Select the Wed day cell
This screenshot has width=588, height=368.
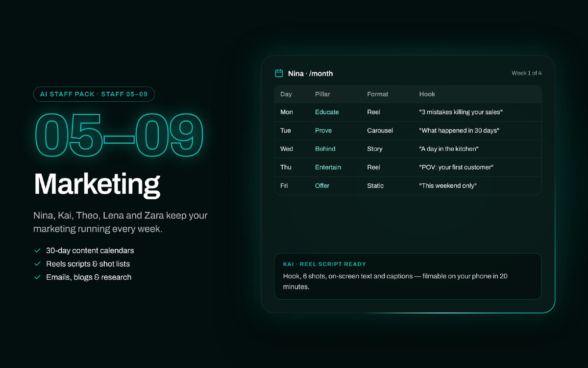287,149
